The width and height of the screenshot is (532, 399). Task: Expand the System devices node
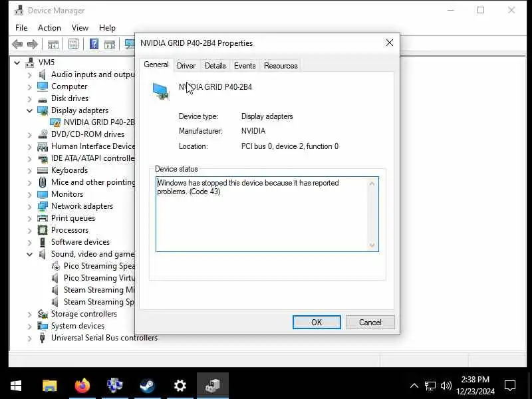[29, 326]
